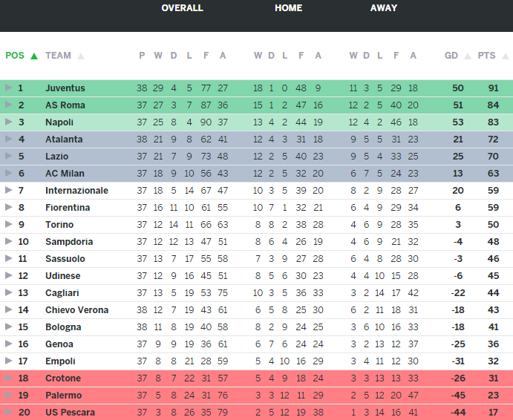Open the Lazio team link

pos(56,156)
